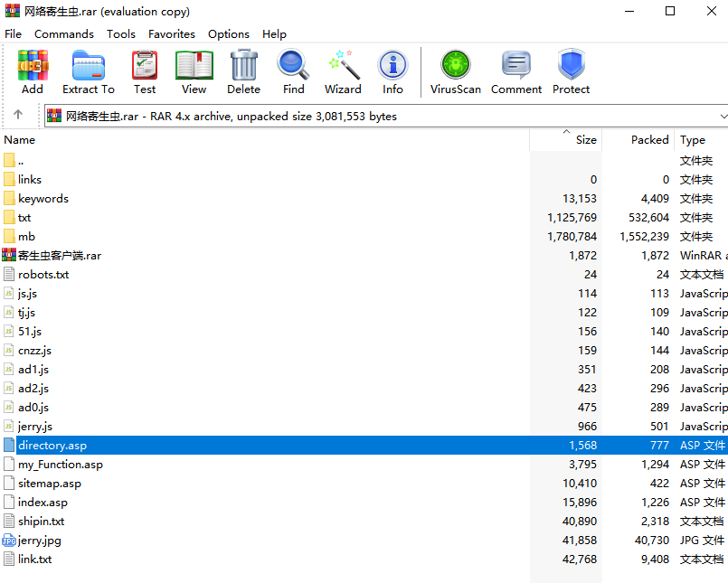This screenshot has height=583, width=728.
Task: Expand the archive path dropdown
Action: click(722, 116)
